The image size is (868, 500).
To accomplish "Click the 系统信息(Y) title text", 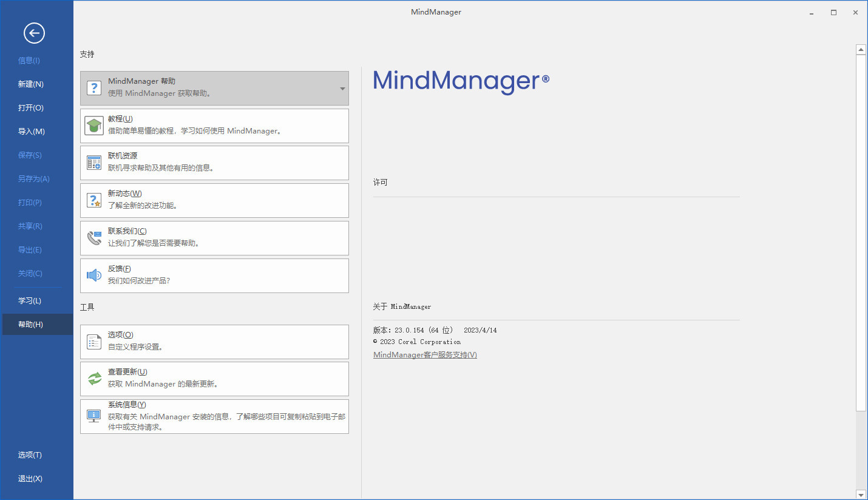I will 127,405.
